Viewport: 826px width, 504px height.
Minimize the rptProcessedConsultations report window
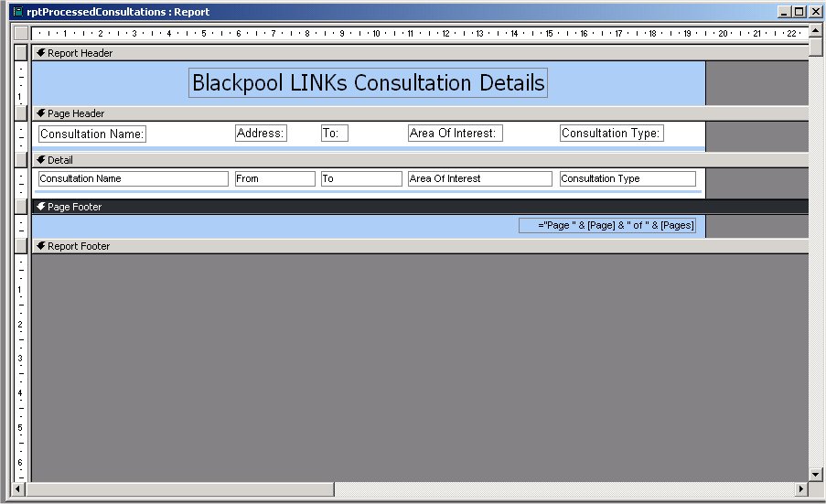point(784,12)
